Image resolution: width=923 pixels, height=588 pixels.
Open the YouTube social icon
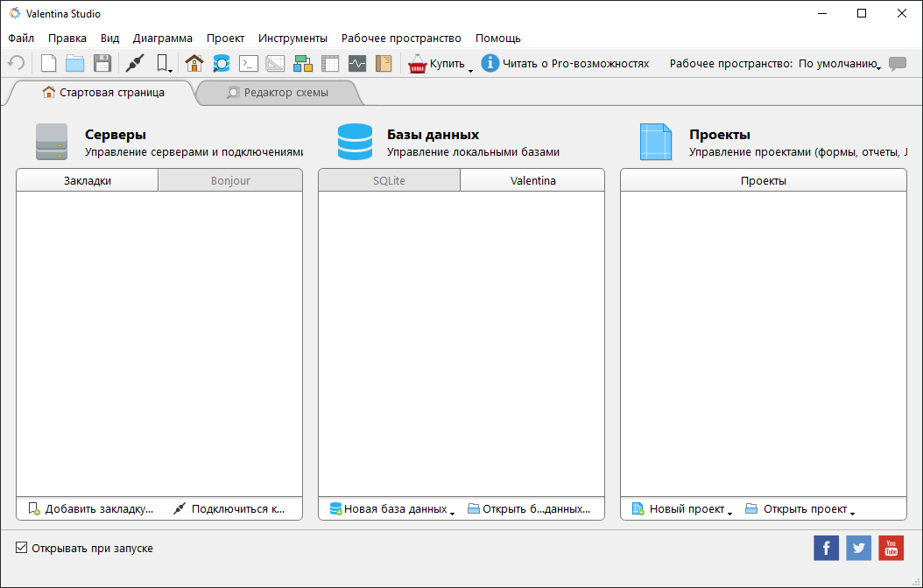coord(891,548)
